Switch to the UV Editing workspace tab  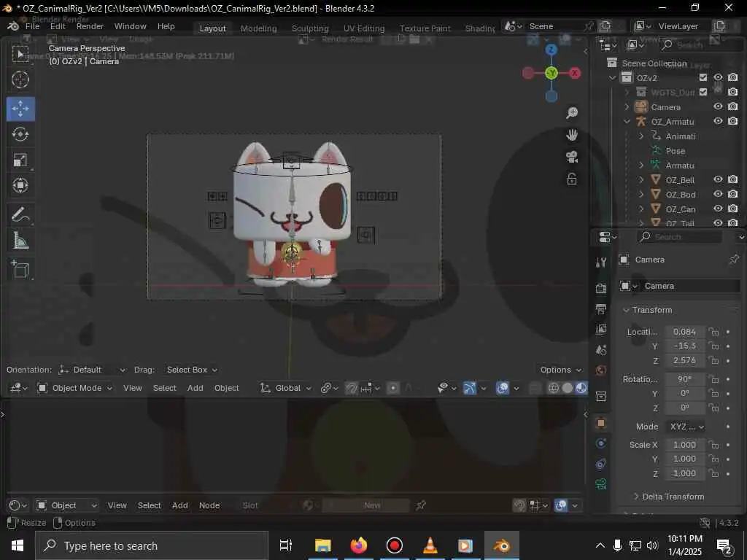364,28
